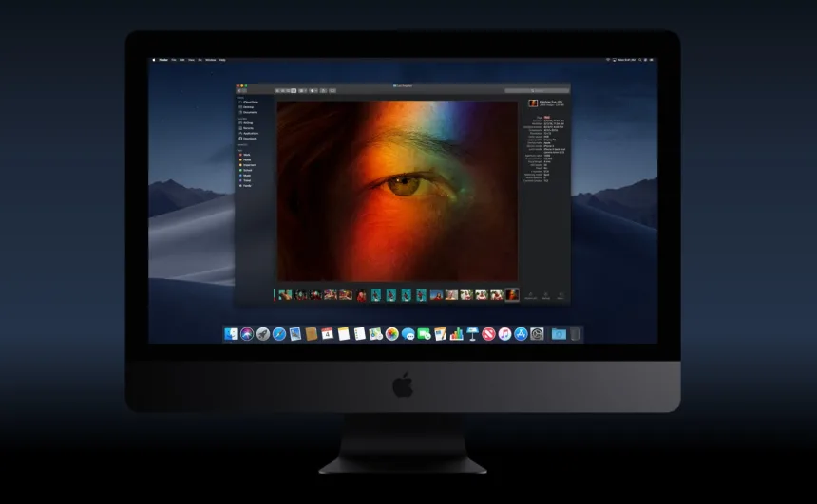Click the Share button in Finder toolbar
The width and height of the screenshot is (817, 504).
tap(323, 90)
